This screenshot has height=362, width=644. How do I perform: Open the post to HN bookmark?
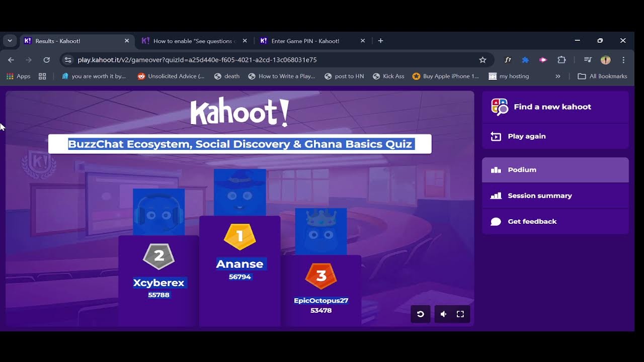tap(344, 76)
